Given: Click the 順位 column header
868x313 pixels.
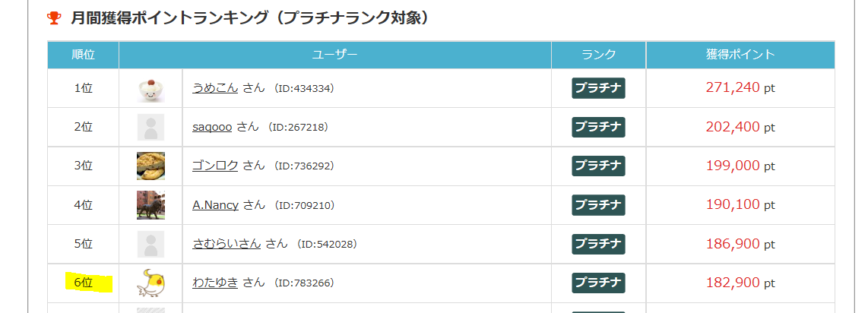Looking at the screenshot, I should pyautogui.click(x=83, y=55).
